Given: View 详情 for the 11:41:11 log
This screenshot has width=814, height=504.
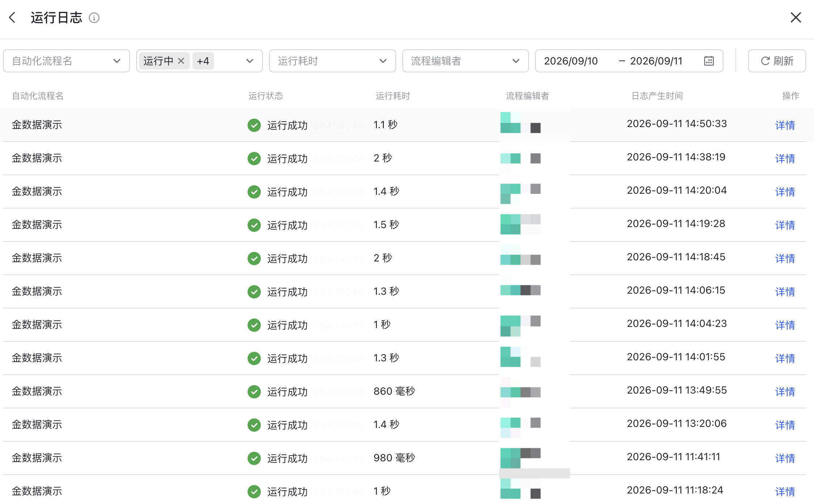Looking at the screenshot, I should [785, 458].
